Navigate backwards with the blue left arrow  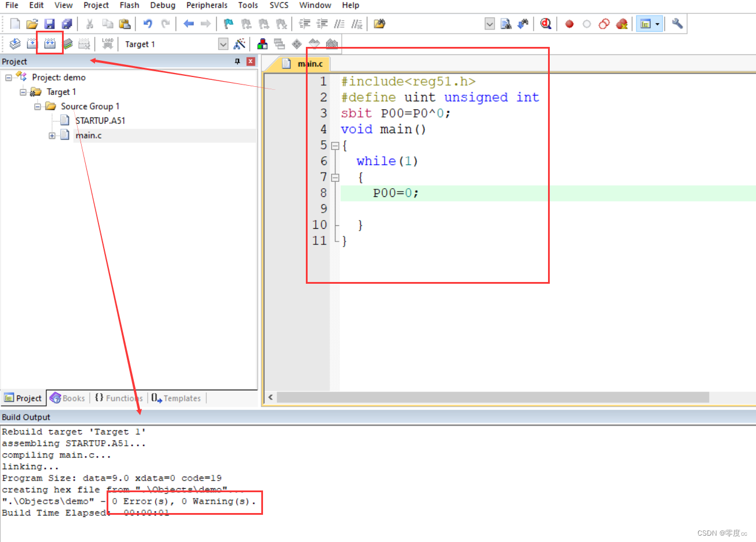[x=188, y=24]
